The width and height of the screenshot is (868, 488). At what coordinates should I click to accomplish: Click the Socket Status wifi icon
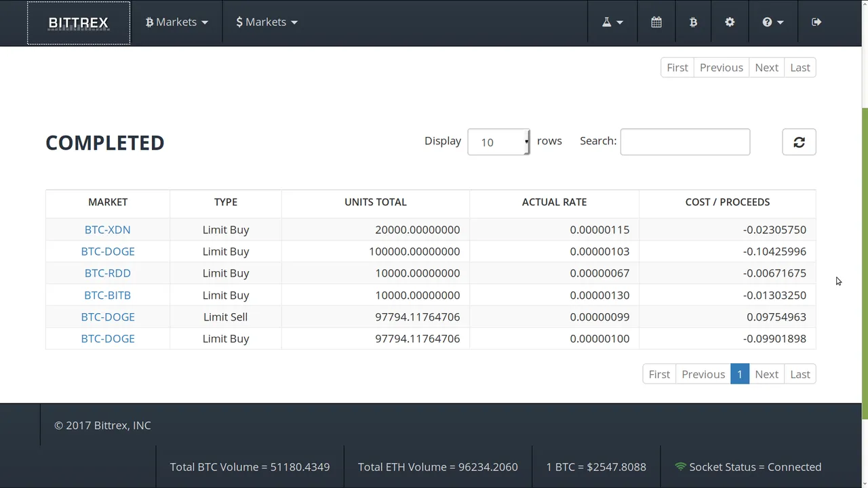[x=680, y=467]
